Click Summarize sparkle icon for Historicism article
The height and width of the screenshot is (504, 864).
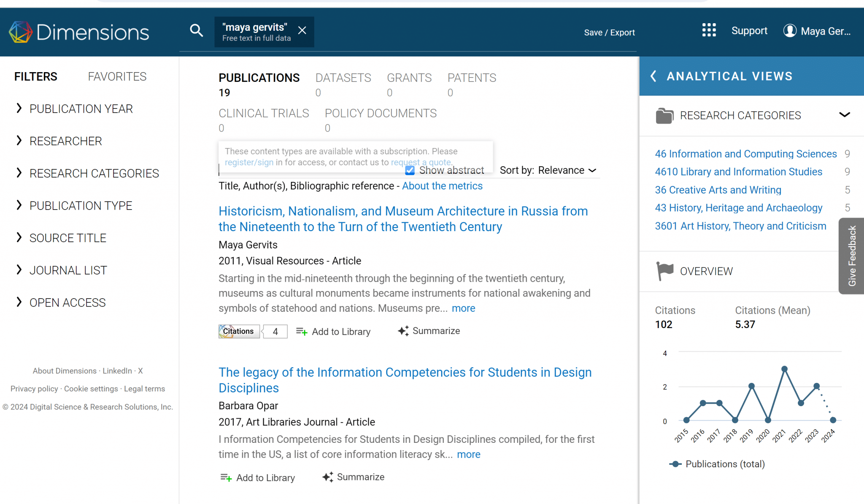pos(403,331)
